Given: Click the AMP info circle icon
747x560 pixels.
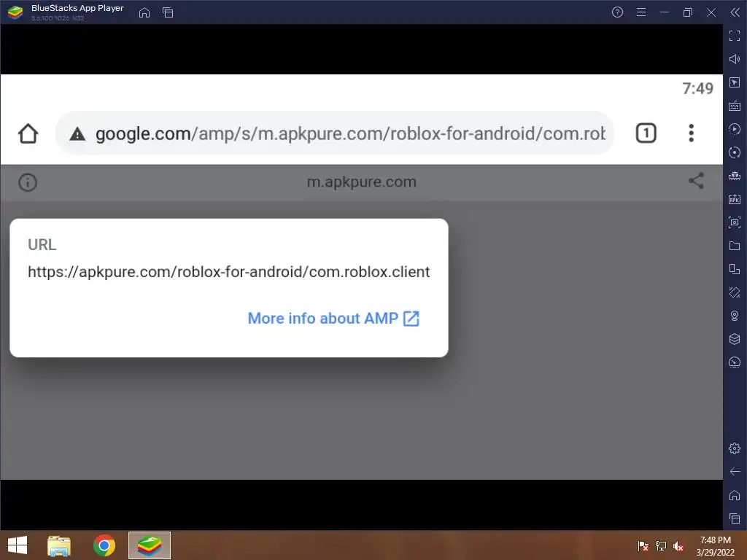Looking at the screenshot, I should coord(28,182).
